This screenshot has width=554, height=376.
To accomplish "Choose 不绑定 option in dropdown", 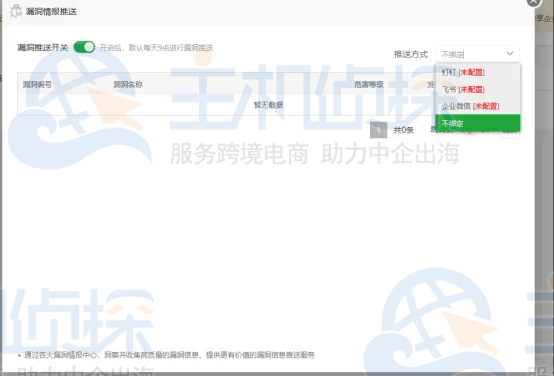I will point(477,123).
